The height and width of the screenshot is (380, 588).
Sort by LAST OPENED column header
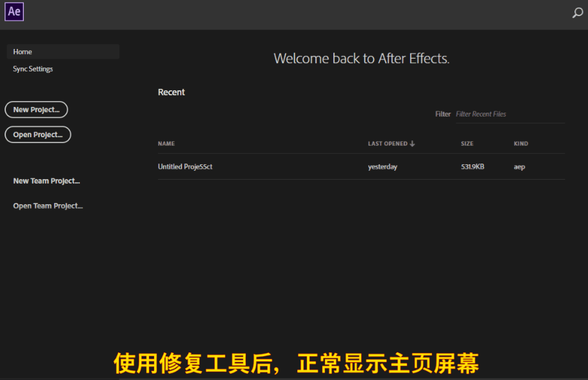391,144
